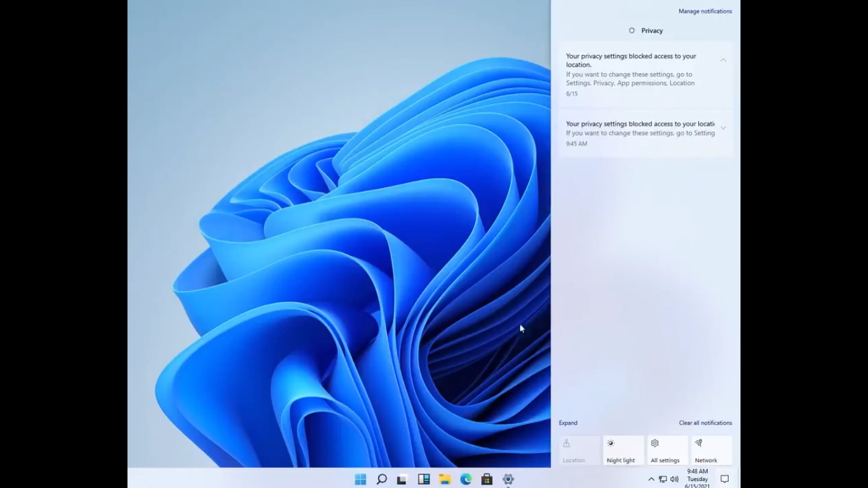Click the Privacy notification group header
The image size is (868, 488).
click(646, 30)
